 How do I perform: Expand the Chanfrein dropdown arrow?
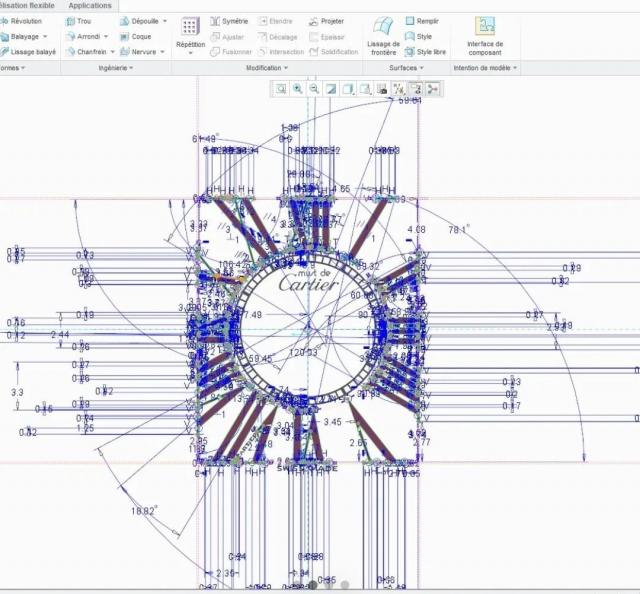point(112,52)
